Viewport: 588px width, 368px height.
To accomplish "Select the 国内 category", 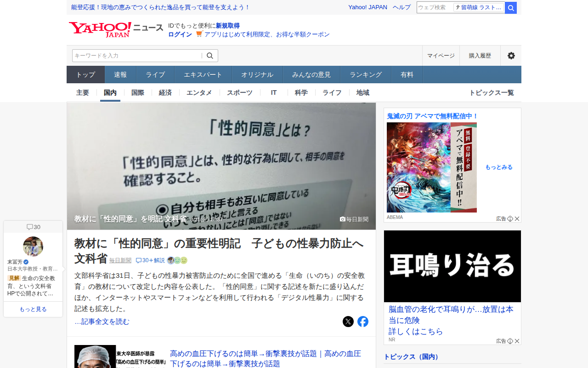I will pos(110,92).
